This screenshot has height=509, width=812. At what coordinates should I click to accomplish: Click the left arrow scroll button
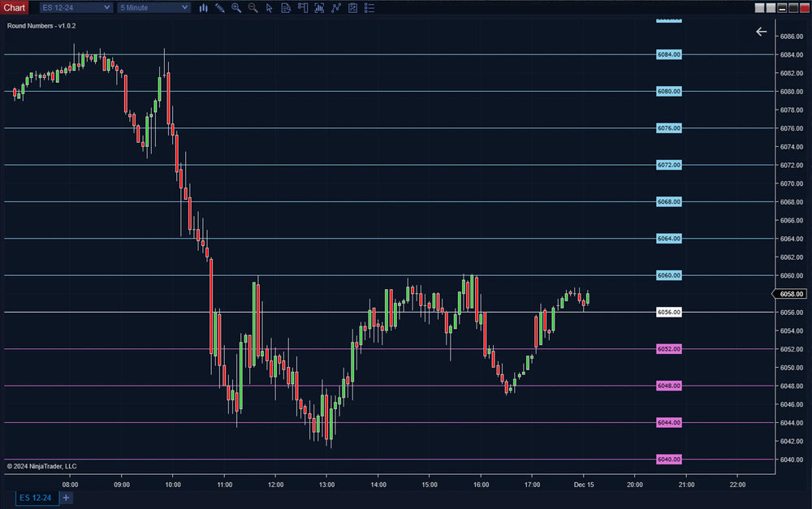click(761, 32)
